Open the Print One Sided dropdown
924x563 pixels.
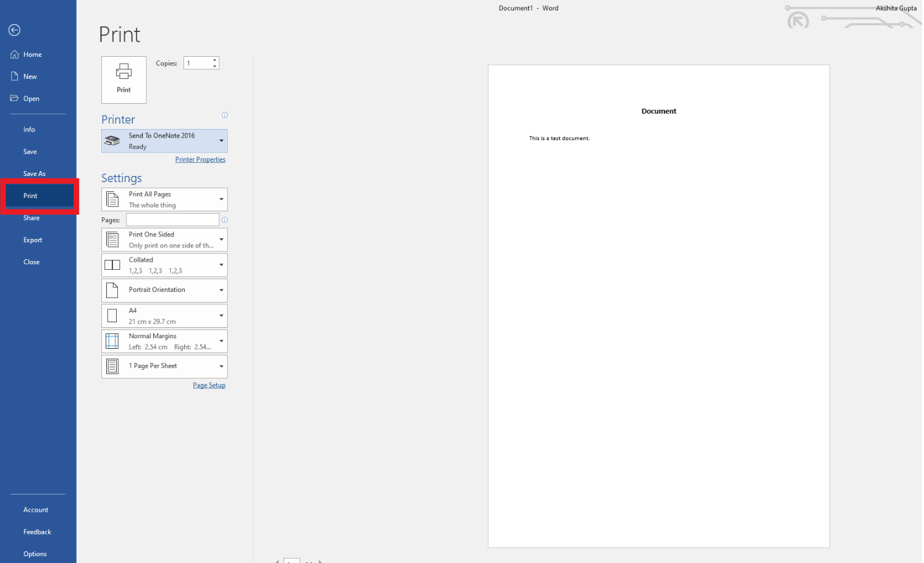pyautogui.click(x=220, y=240)
